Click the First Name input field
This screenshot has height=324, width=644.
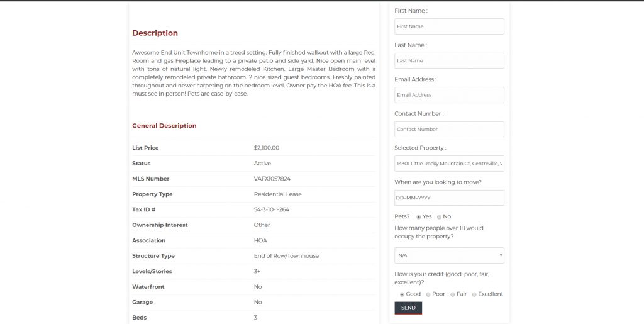coord(449,26)
